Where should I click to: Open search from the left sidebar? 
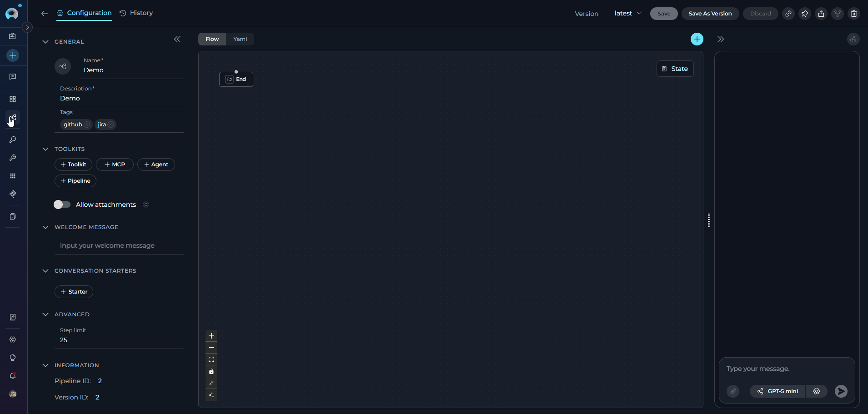13,140
